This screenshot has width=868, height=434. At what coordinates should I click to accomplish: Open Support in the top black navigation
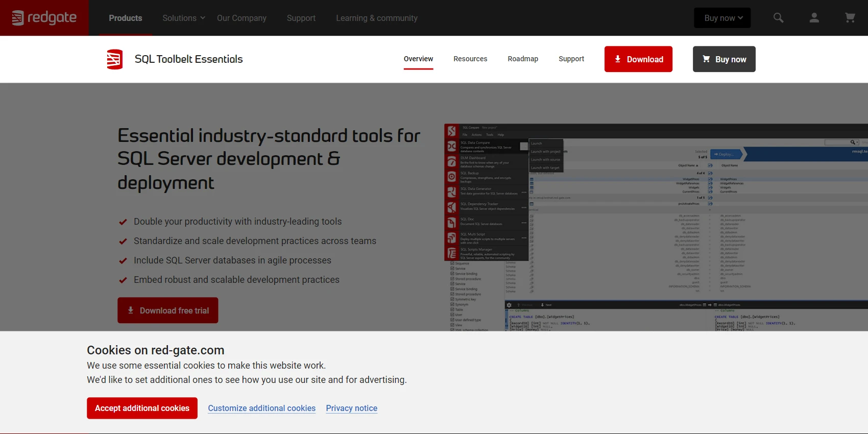301,18
